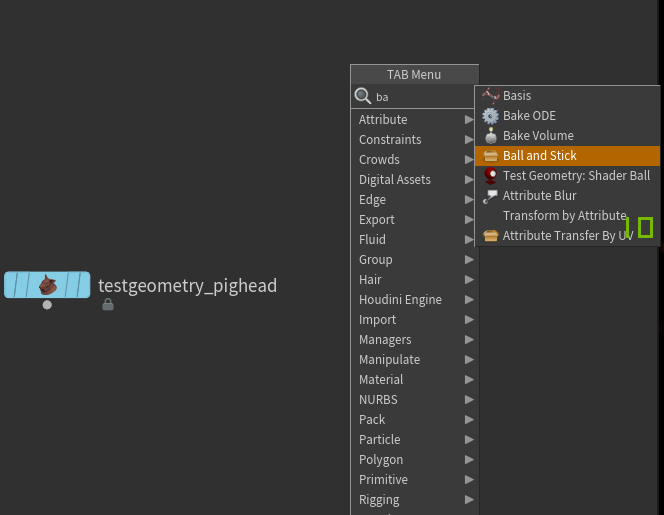Select the Bake Volume result entry
The image size is (664, 515).
tap(538, 136)
